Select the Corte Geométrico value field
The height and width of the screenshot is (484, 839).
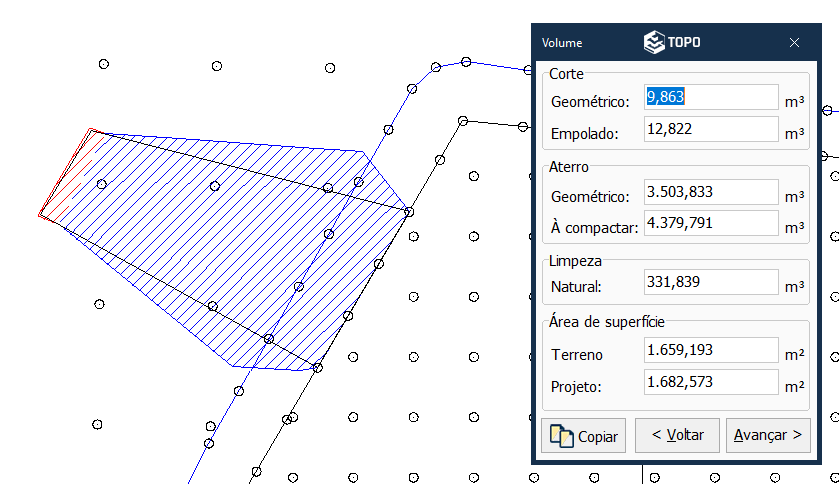(x=711, y=97)
